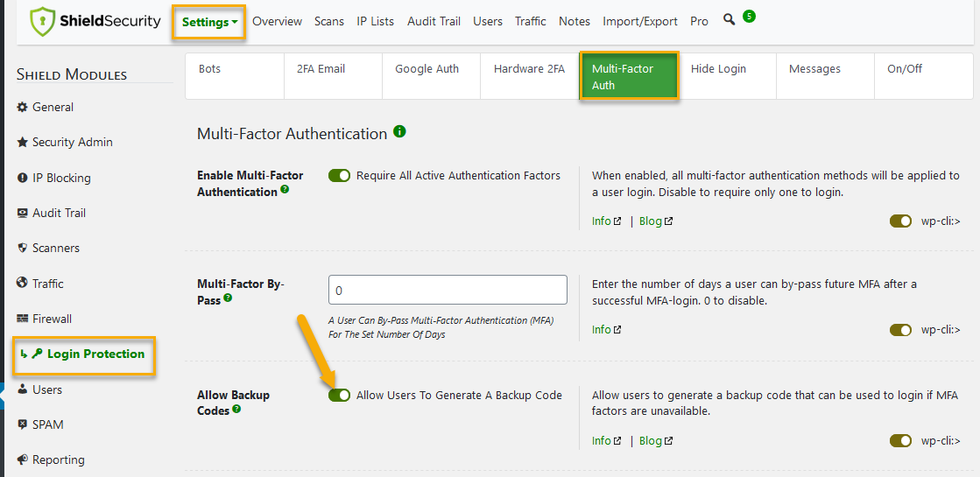This screenshot has height=477, width=980.
Task: Switch to the Hardware 2FA tab
Action: [x=529, y=76]
